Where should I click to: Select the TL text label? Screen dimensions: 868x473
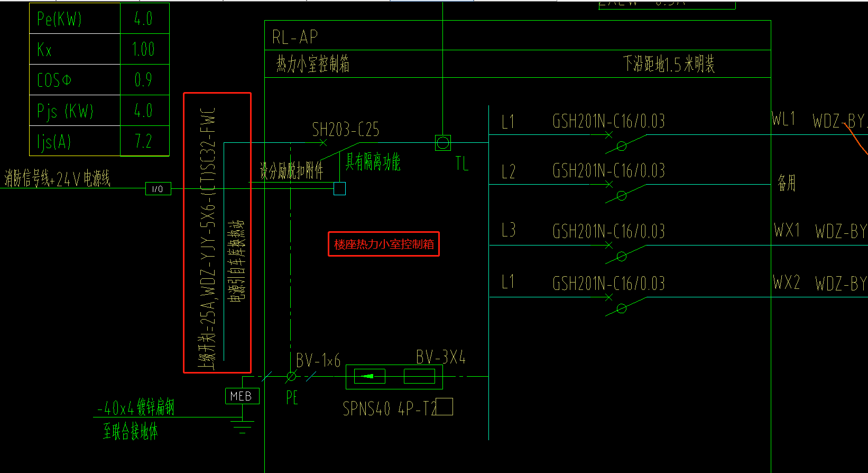pyautogui.click(x=462, y=163)
